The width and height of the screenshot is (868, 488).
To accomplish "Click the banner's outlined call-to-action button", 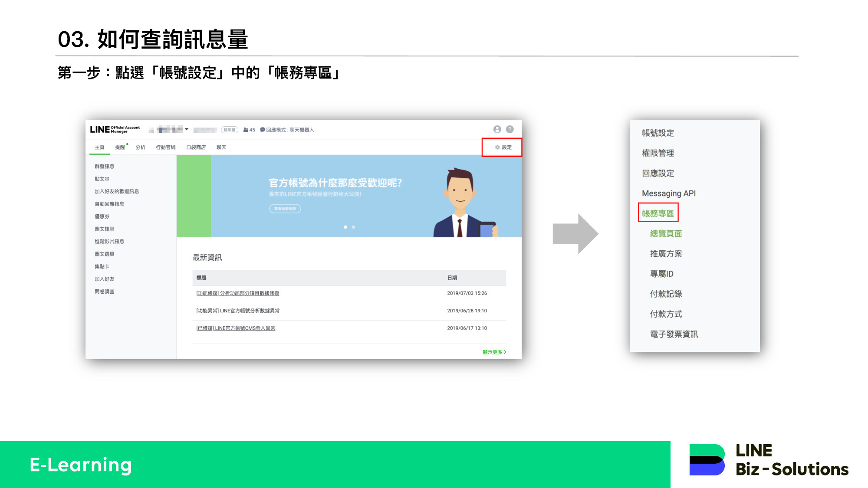I will [x=285, y=209].
